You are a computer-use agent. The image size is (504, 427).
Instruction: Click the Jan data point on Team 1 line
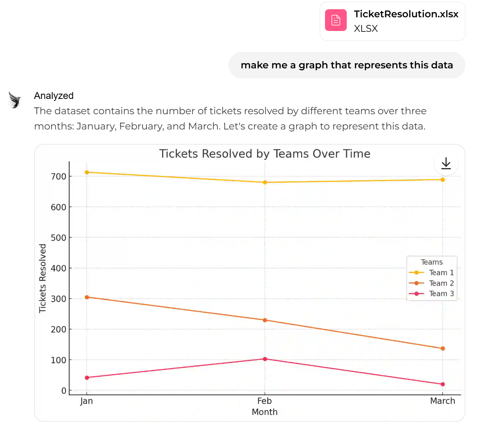[86, 172]
